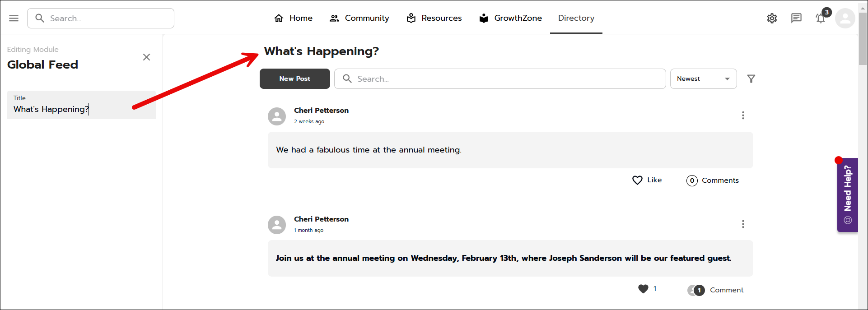868x310 pixels.
Task: Open the Community menu
Action: (359, 18)
